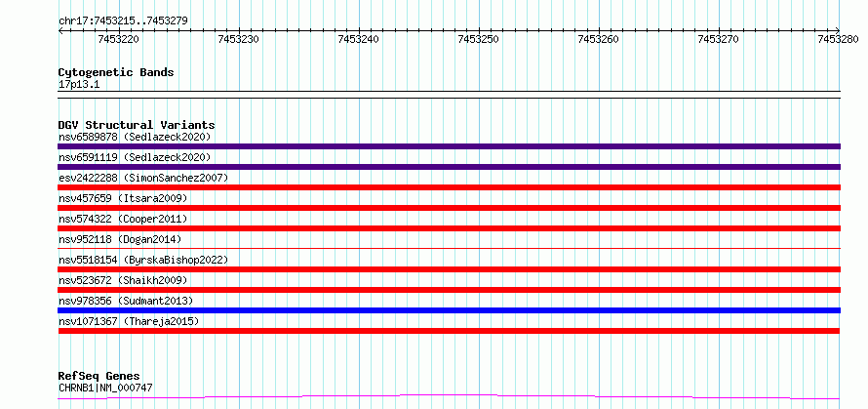Select the red bar for nsv5518154
The height and width of the screenshot is (409, 868).
pos(449,269)
